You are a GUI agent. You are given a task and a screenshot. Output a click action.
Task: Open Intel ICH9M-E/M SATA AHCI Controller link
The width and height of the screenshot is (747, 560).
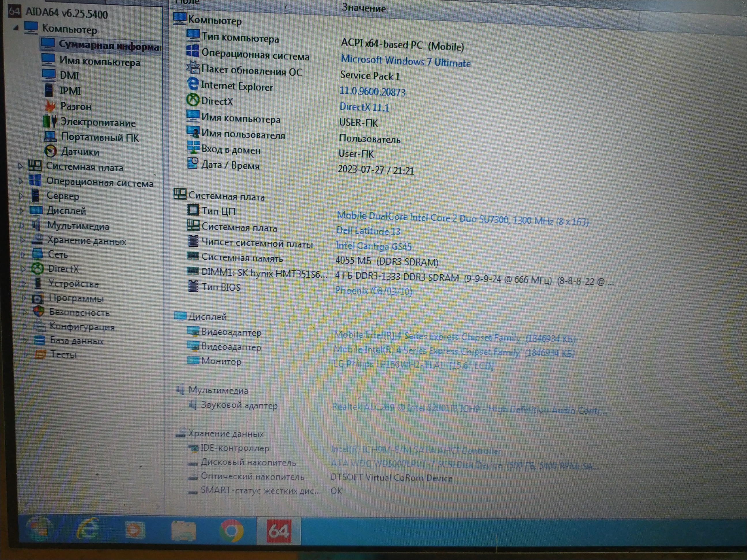416,450
